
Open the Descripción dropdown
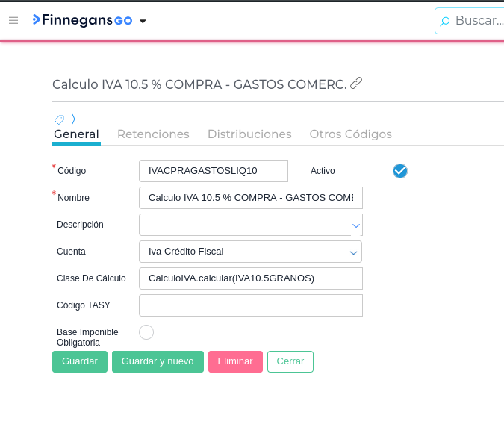tap(355, 225)
